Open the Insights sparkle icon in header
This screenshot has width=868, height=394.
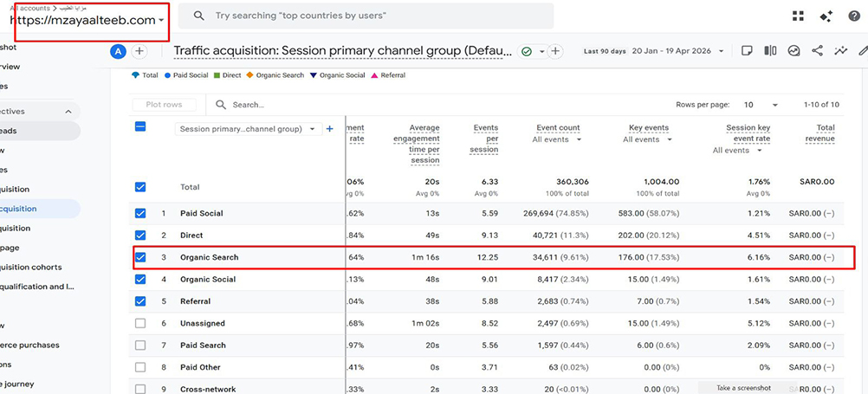826,16
